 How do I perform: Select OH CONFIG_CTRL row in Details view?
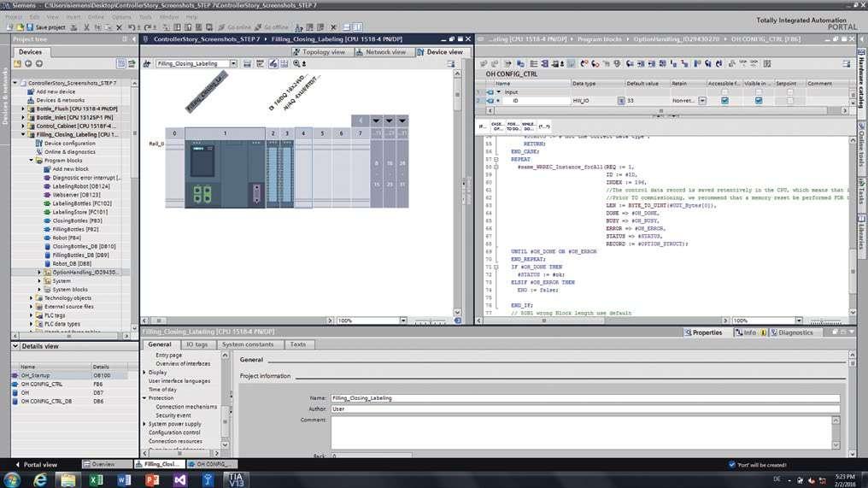click(68, 384)
